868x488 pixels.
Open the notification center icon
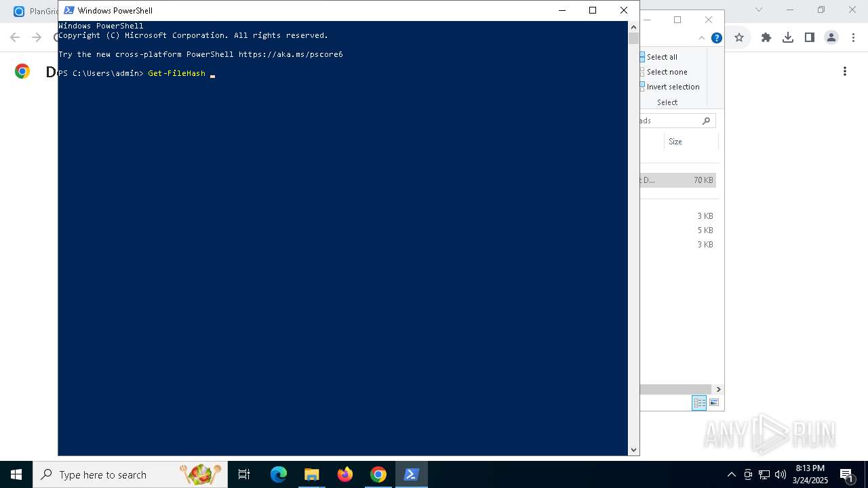click(846, 474)
